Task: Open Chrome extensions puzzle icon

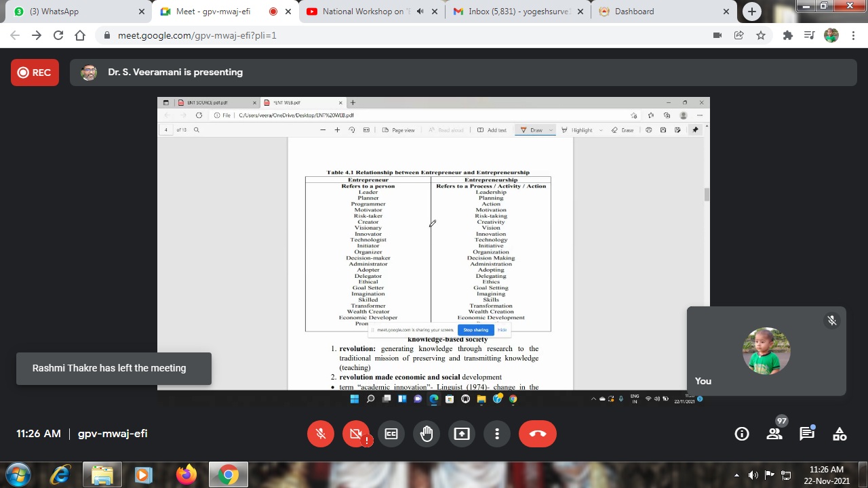Action: (787, 35)
